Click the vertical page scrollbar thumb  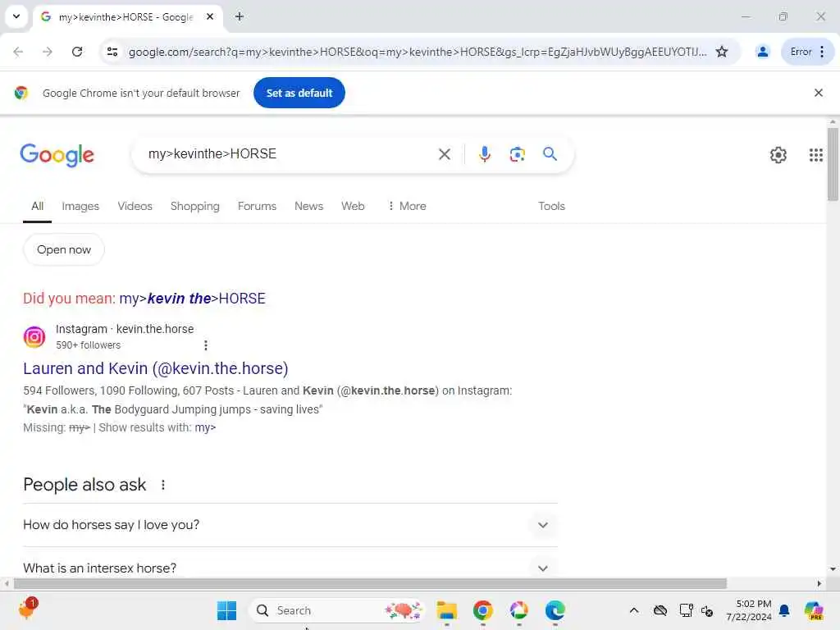[833, 164]
